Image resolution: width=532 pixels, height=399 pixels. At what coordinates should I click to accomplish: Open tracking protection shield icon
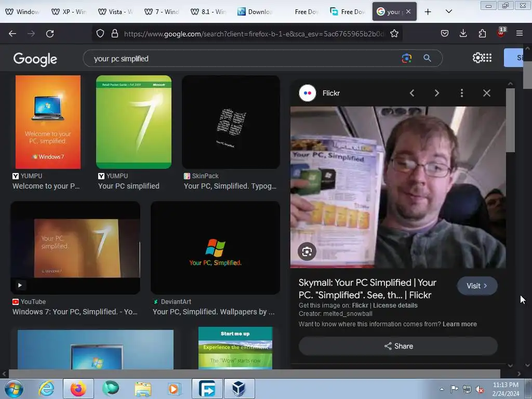[x=100, y=34]
